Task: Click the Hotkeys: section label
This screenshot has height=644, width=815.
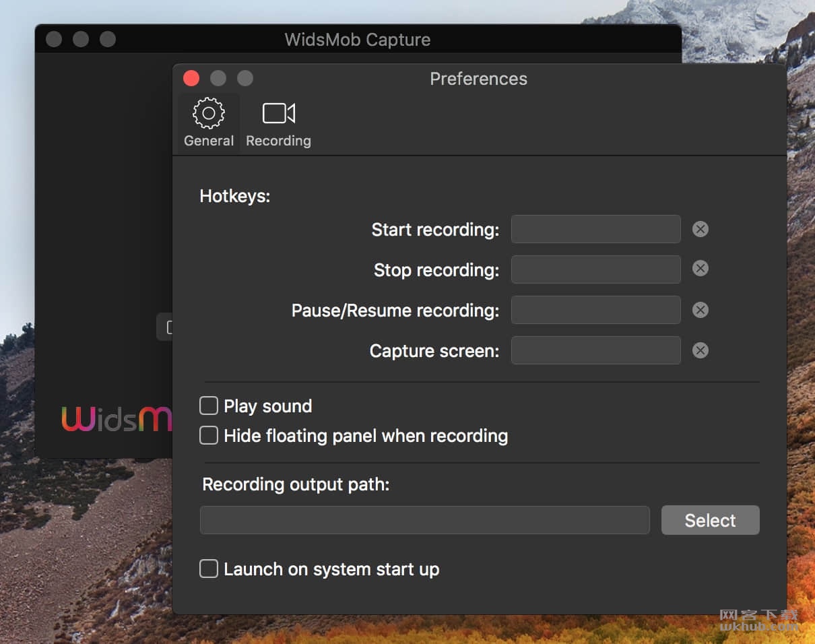Action: 235,197
